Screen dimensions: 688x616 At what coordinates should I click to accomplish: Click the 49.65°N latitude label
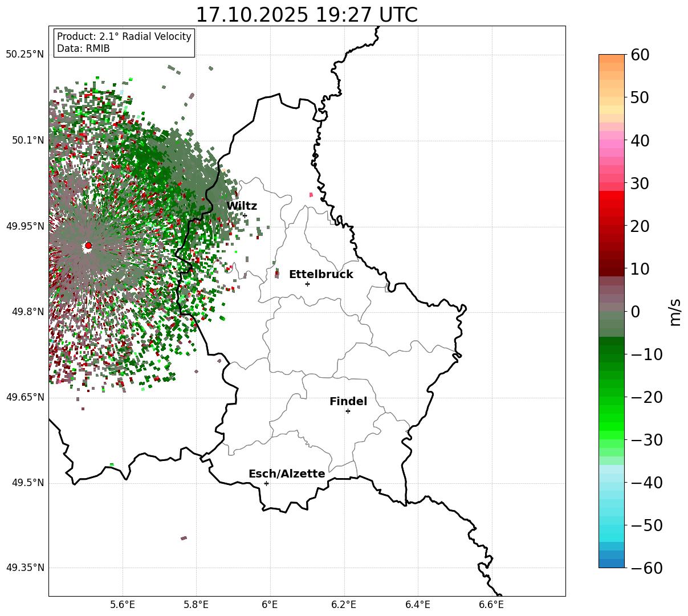(25, 397)
